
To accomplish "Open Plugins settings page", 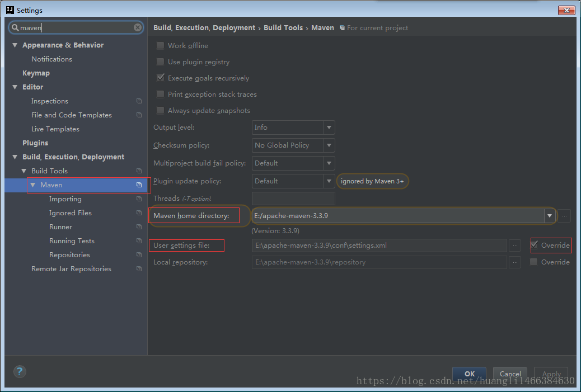I will (35, 143).
